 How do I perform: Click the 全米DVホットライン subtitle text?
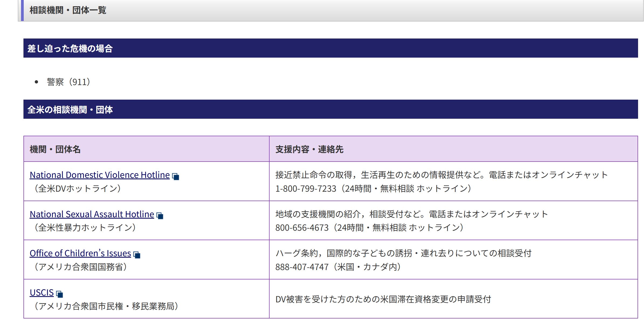[77, 188]
